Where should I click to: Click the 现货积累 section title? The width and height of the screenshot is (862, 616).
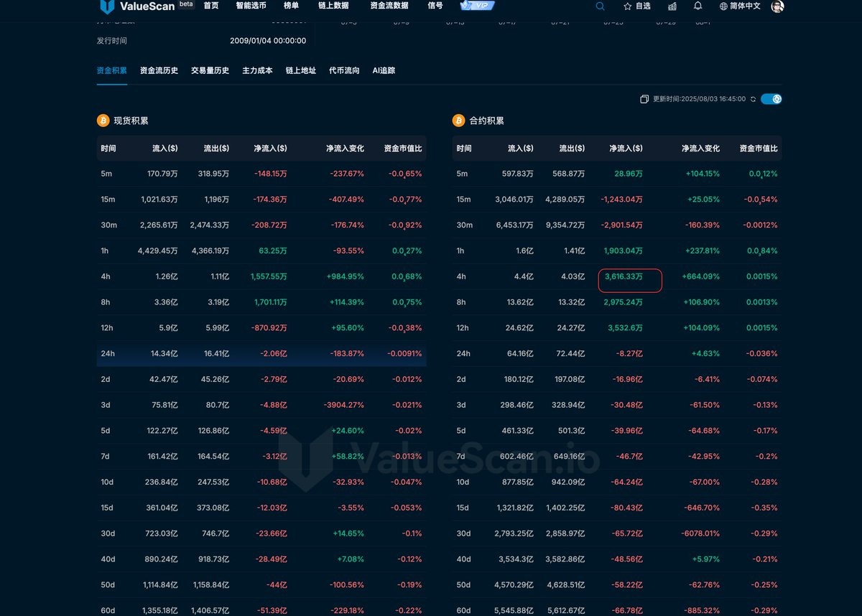click(x=131, y=121)
